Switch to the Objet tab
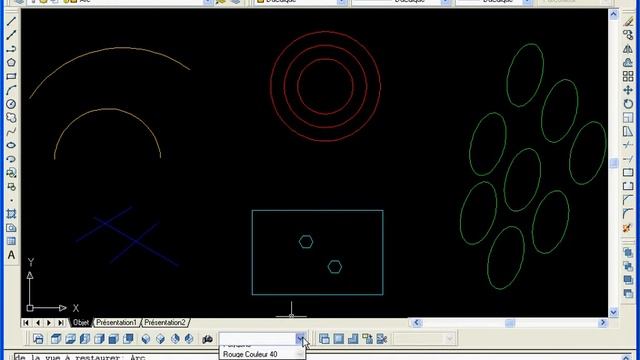640x360 pixels. [81, 322]
